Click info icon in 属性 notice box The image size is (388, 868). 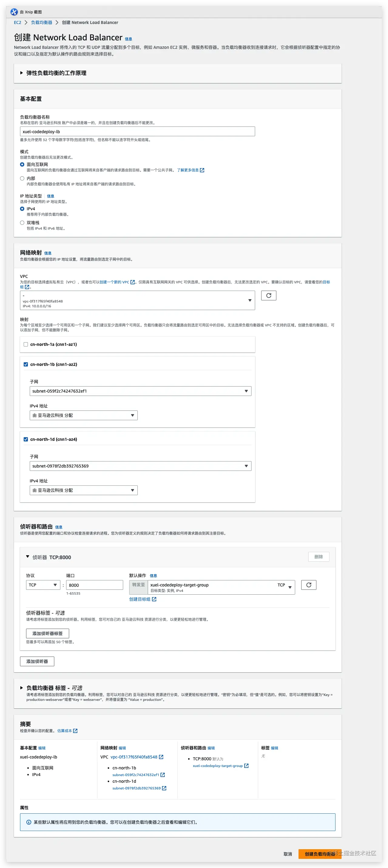29,822
